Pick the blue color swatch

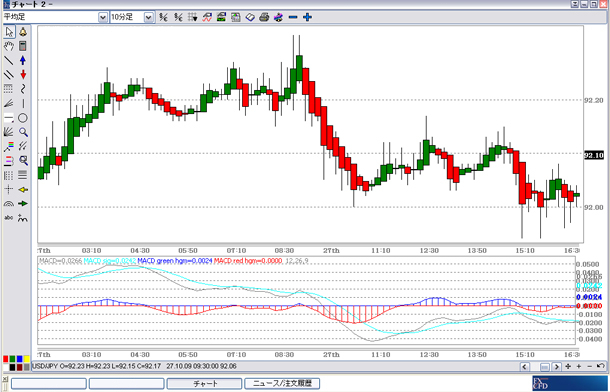click(x=19, y=359)
